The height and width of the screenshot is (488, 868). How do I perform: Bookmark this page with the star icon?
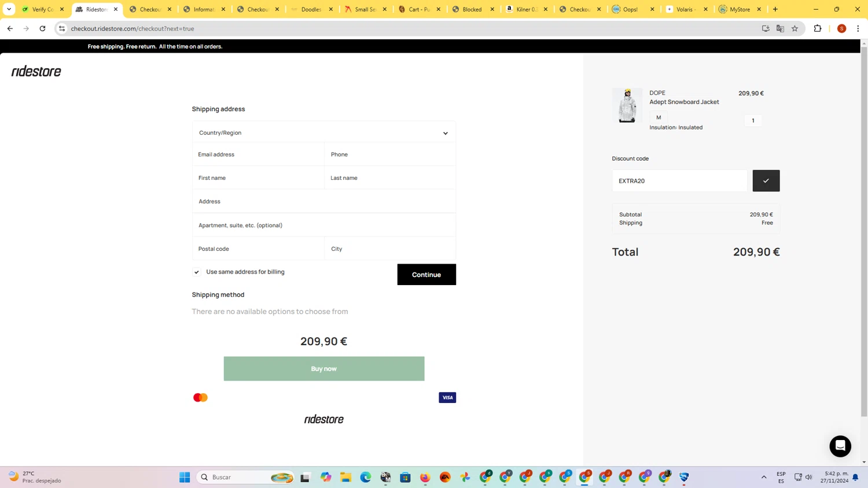coord(795,28)
